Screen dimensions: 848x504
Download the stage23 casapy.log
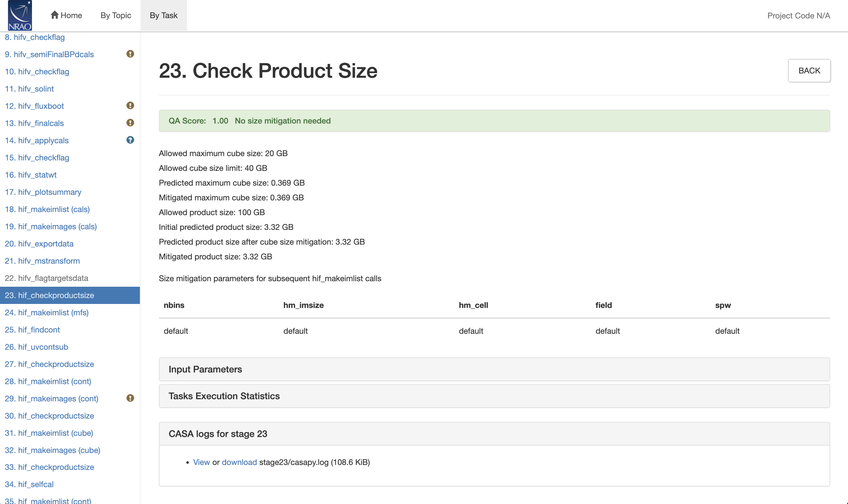pos(239,462)
